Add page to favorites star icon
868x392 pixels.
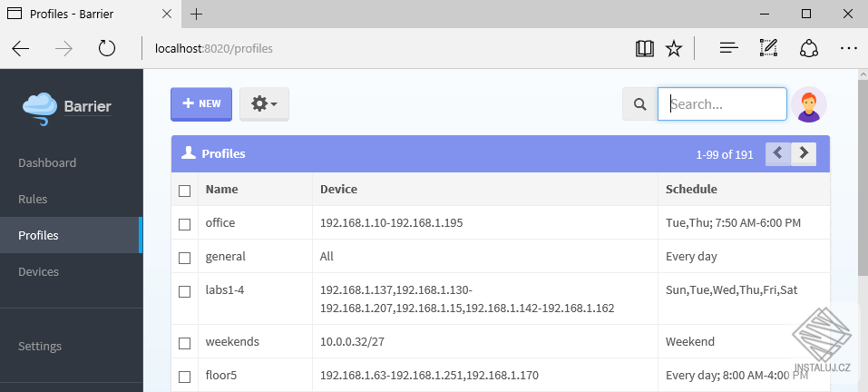point(673,48)
